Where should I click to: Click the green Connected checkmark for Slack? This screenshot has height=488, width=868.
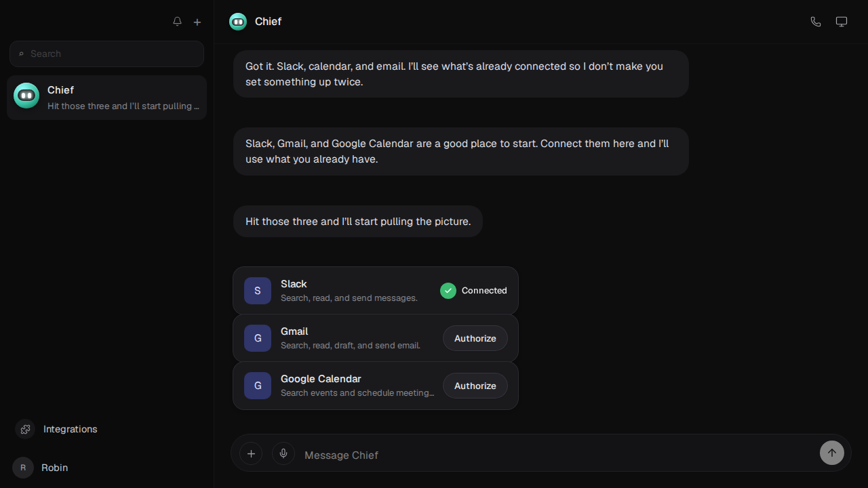448,291
